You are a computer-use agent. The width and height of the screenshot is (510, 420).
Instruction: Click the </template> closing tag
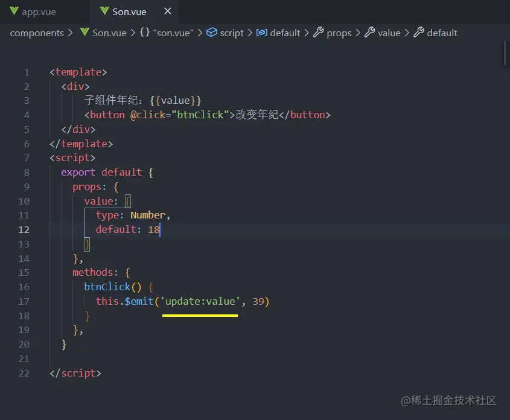81,144
